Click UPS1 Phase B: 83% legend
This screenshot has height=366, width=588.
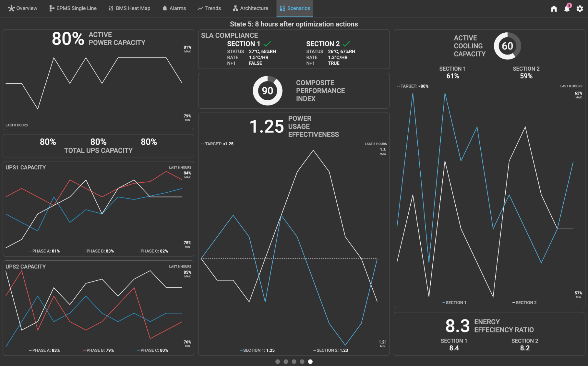pyautogui.click(x=98, y=251)
